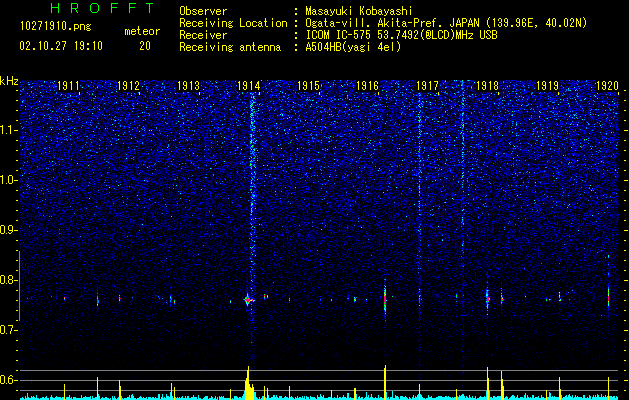Click the 'meteor' count label
The width and height of the screenshot is (629, 400).
point(142,31)
